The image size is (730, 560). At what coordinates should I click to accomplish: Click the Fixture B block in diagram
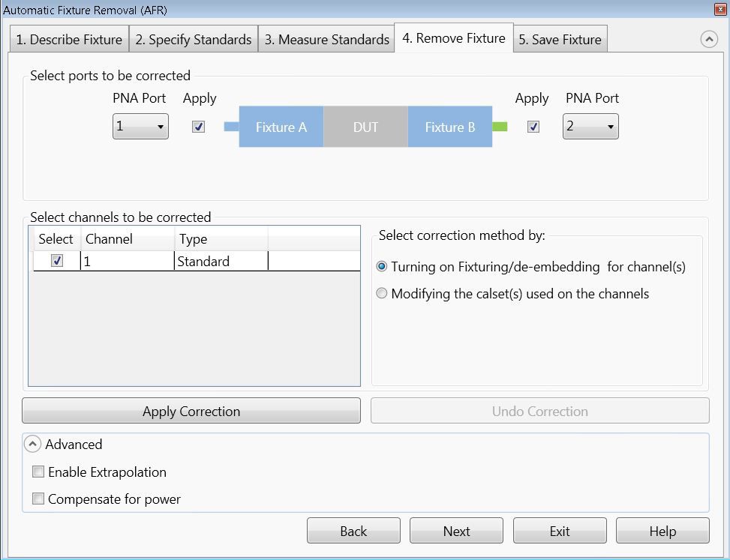[x=450, y=127]
